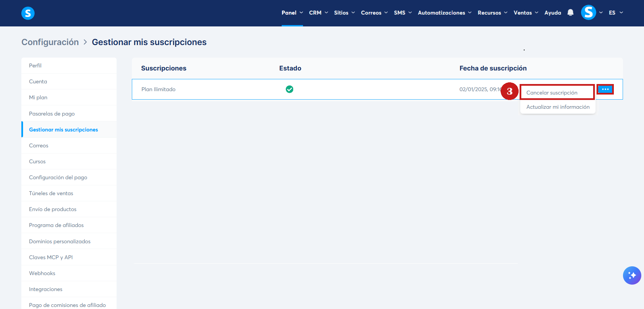Open Correos settings in the sidebar
The height and width of the screenshot is (309, 644).
pyautogui.click(x=69, y=146)
